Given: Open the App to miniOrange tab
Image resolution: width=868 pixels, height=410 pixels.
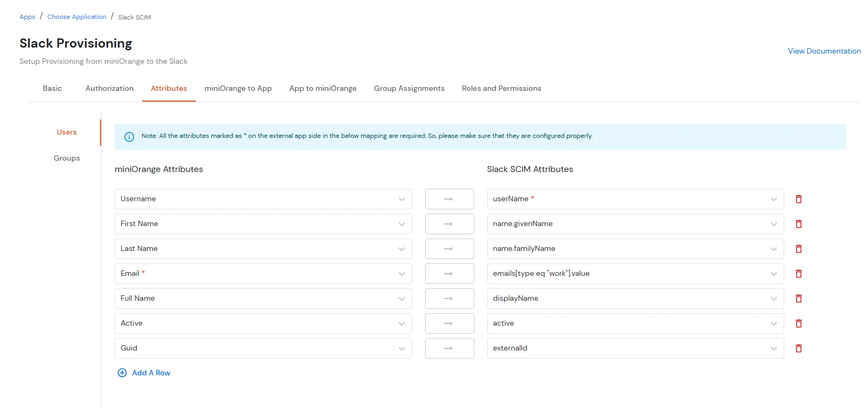Looking at the screenshot, I should point(323,88).
